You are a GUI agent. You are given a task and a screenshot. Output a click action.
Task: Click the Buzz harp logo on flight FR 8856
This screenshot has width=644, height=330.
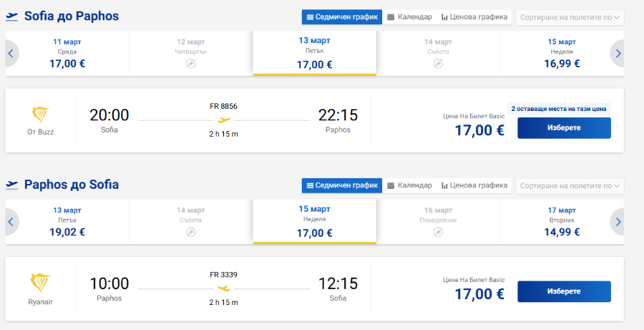click(40, 115)
